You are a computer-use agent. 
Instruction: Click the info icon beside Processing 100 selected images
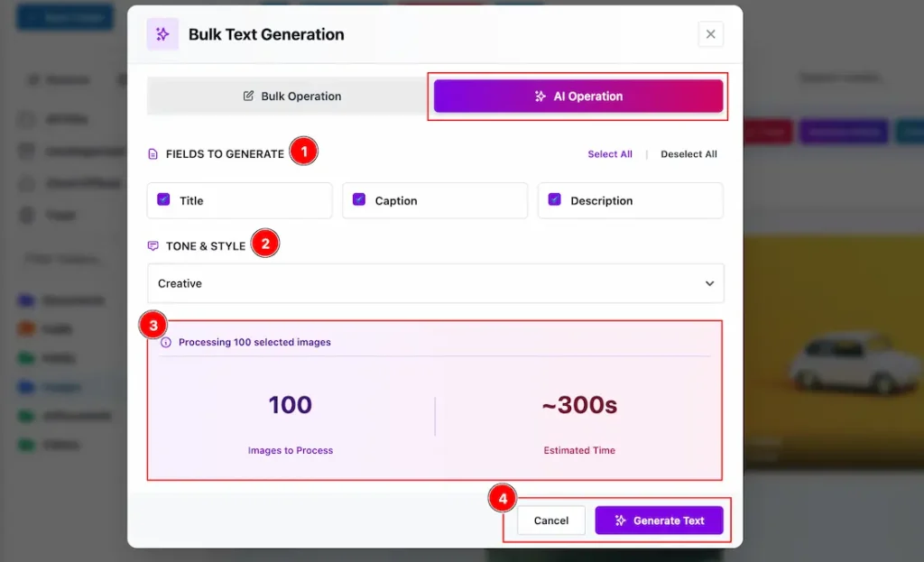(x=166, y=342)
